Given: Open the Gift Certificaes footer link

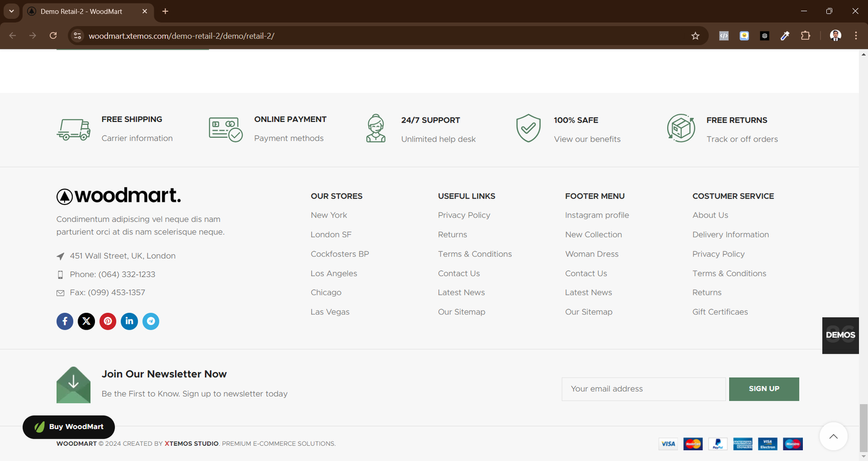Looking at the screenshot, I should (720, 312).
